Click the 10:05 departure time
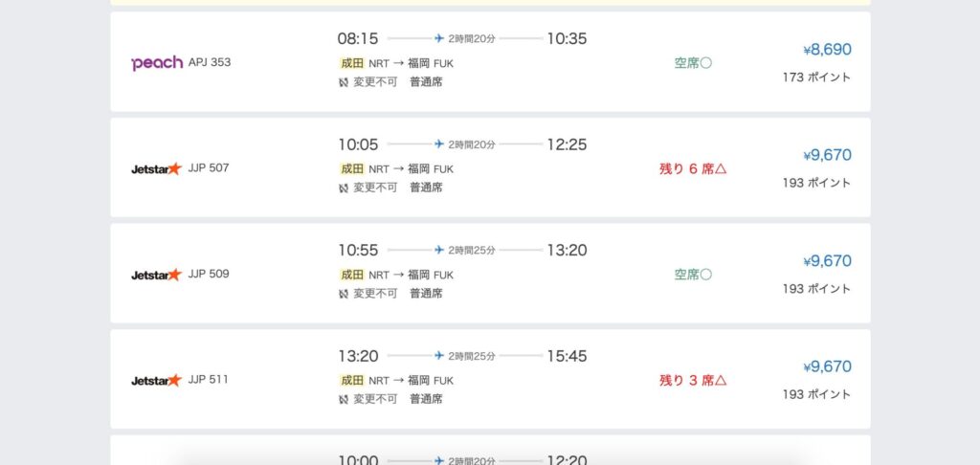Viewport: 980px width, 465px height. click(x=358, y=144)
